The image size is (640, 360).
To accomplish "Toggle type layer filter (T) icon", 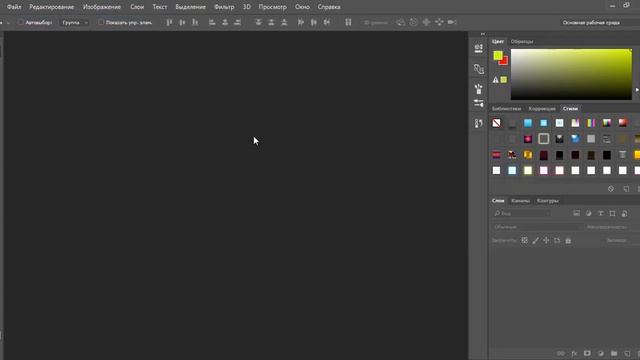I will (x=600, y=213).
